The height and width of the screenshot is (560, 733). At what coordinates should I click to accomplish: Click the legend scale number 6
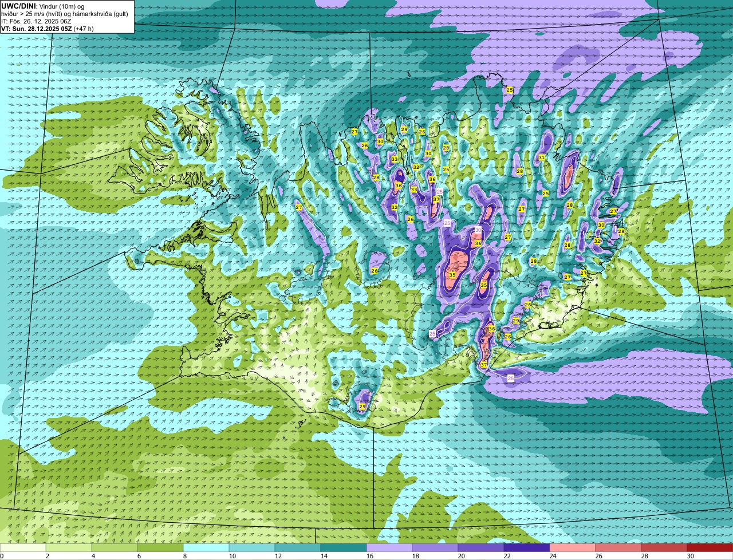coord(139,556)
